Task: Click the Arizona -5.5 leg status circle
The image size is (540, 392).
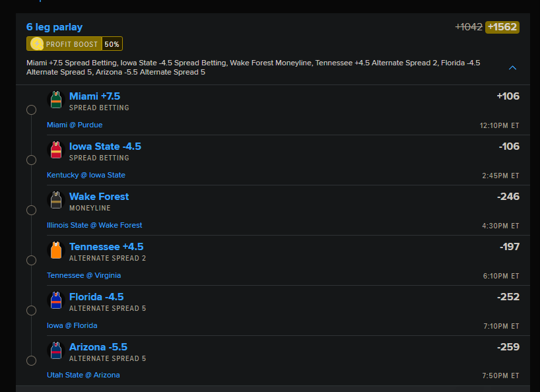Action: [x=31, y=361]
